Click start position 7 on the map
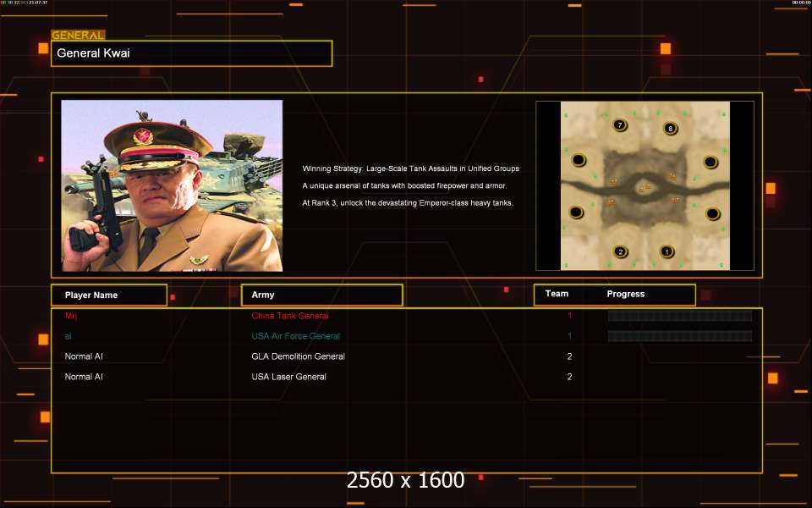Image resolution: width=812 pixels, height=508 pixels. point(619,125)
